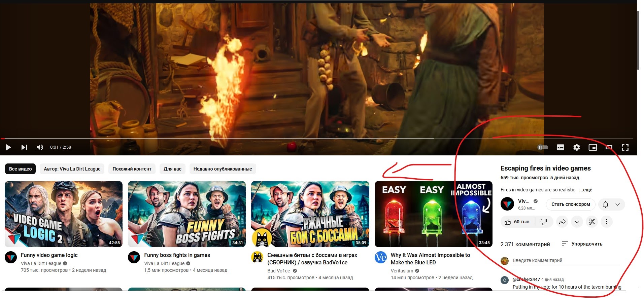Skip to next video
644x298 pixels.
(24, 147)
